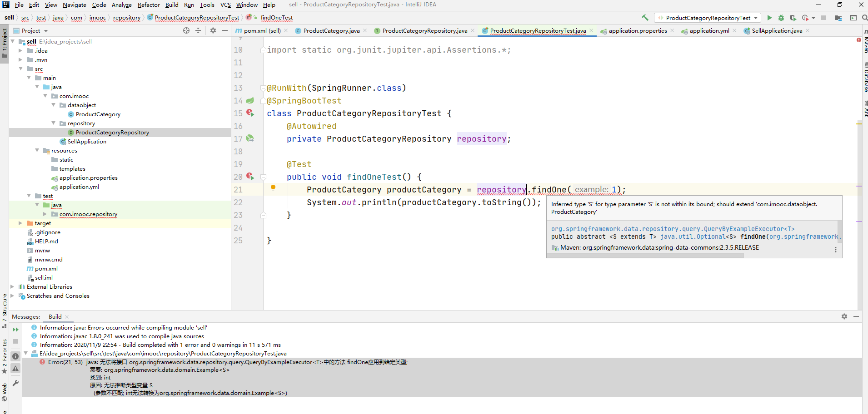
Task: Run with Coverage shield icon
Action: click(793, 18)
